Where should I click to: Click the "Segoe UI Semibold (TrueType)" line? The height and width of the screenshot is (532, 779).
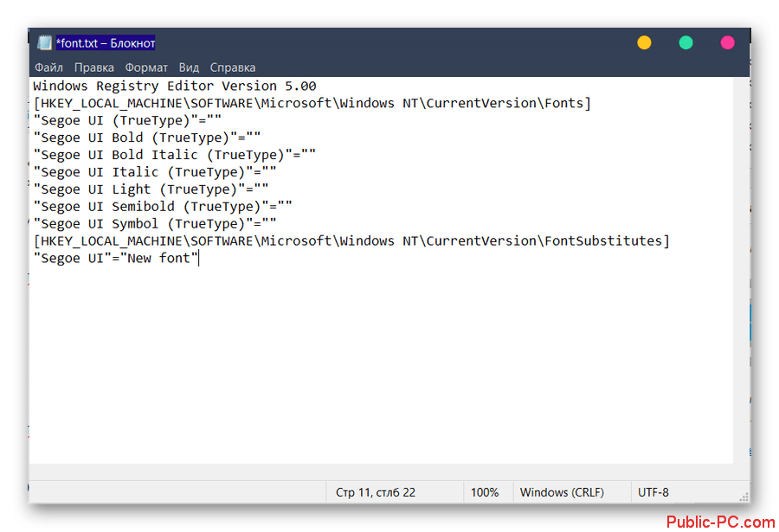coord(163,206)
